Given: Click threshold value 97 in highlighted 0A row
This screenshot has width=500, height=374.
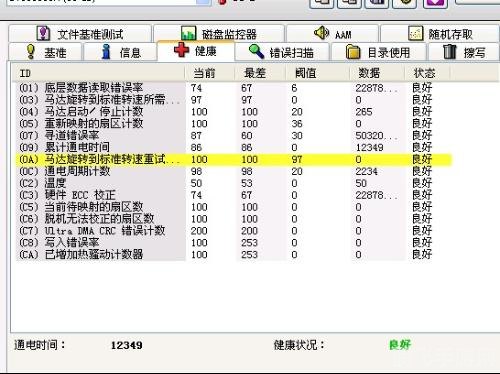Looking at the screenshot, I should coord(297,159).
